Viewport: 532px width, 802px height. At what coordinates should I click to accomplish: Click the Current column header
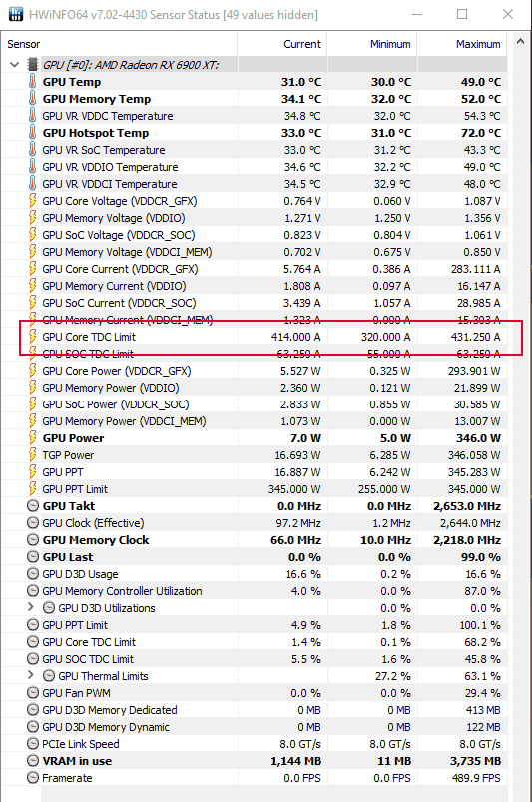[282, 44]
